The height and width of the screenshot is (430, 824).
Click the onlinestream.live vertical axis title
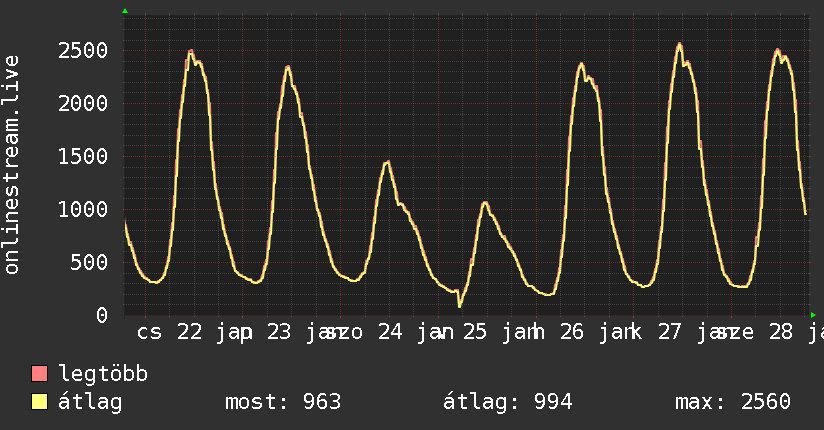[11, 165]
